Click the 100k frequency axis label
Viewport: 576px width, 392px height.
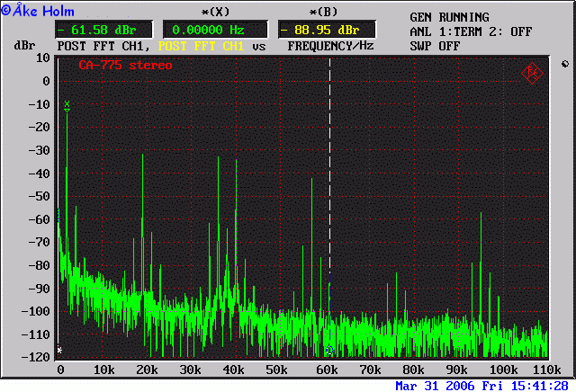point(503,370)
